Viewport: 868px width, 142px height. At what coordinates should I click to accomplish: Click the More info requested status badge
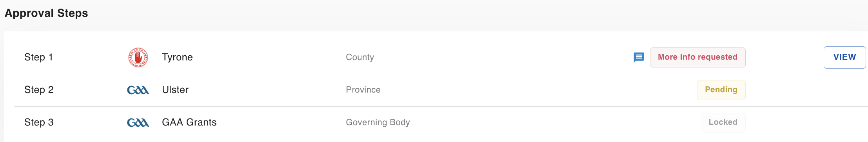[697, 57]
